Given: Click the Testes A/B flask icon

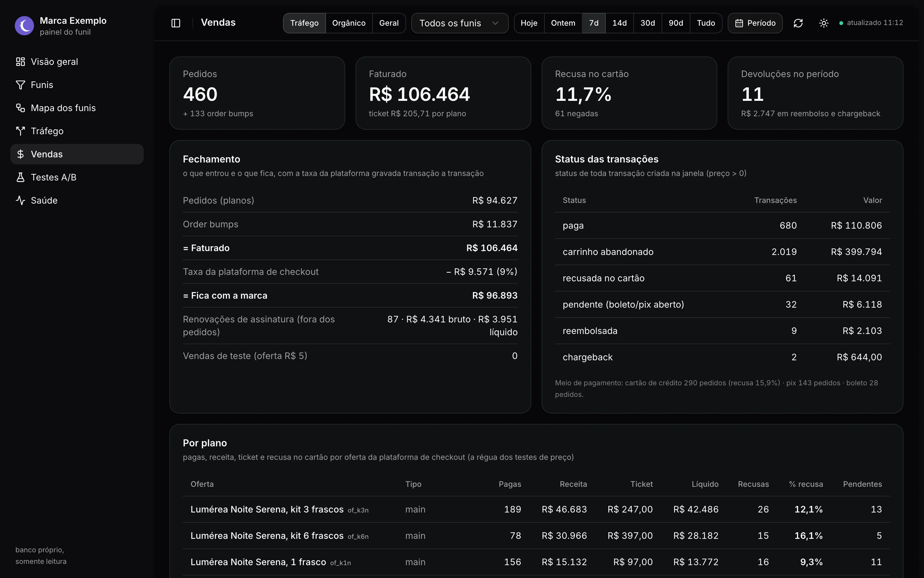Looking at the screenshot, I should click(20, 177).
